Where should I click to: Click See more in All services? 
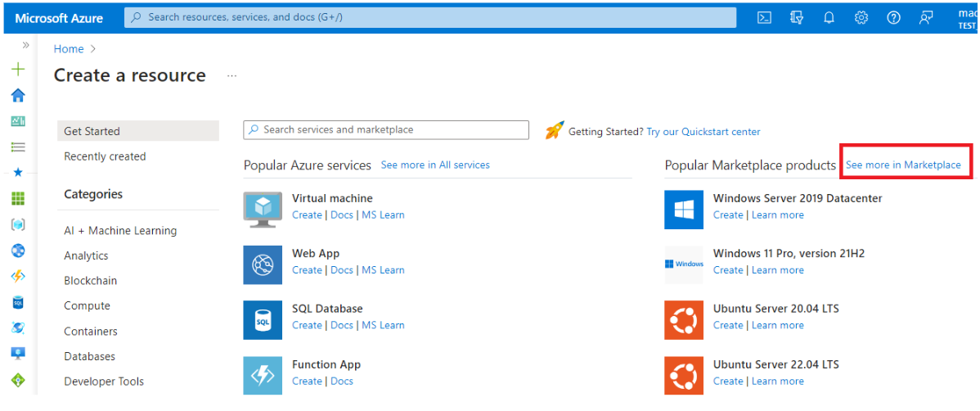(436, 165)
